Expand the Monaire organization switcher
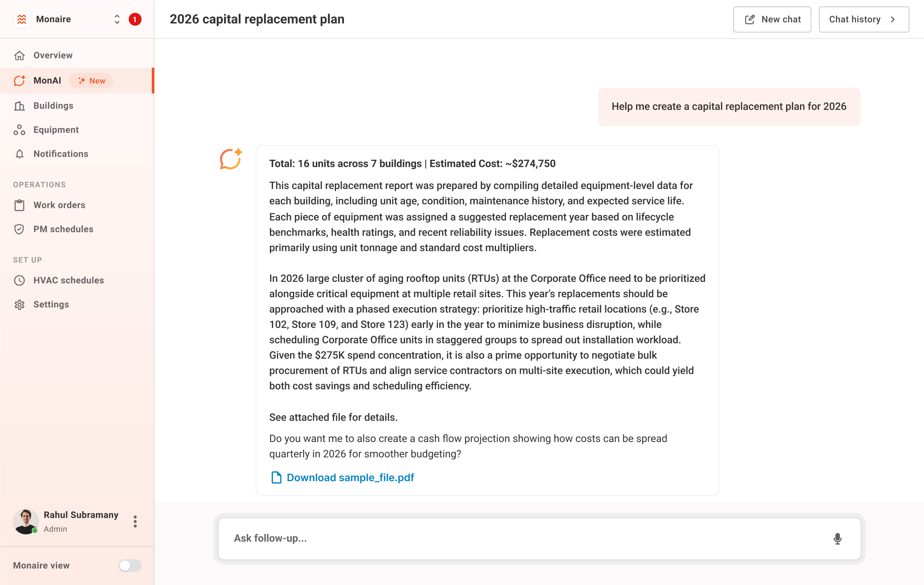 117,19
